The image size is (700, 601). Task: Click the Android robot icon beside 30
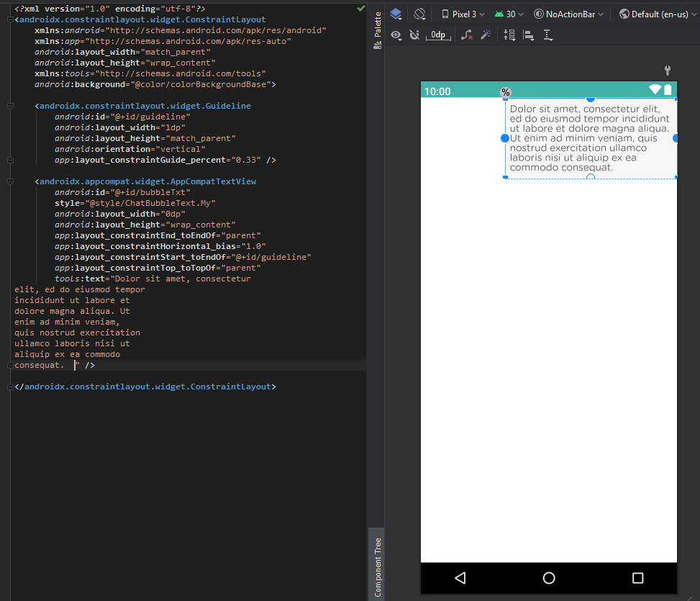(499, 14)
